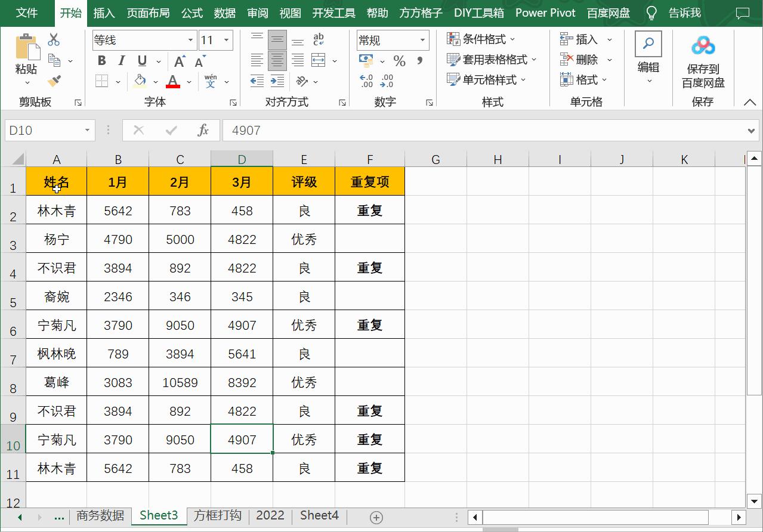Click the increase decimal icon
Viewport: 763px width, 532px height.
(x=366, y=81)
